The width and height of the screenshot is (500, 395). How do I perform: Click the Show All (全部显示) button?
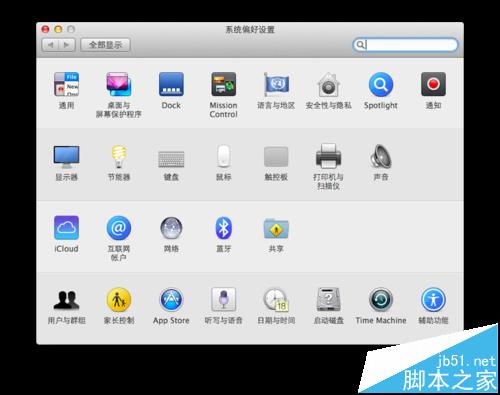point(105,45)
